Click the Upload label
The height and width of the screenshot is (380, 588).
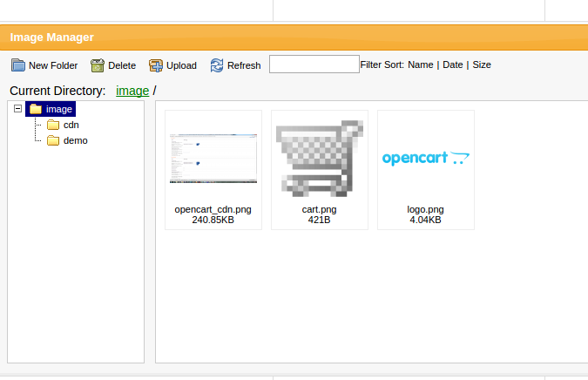pyautogui.click(x=181, y=65)
